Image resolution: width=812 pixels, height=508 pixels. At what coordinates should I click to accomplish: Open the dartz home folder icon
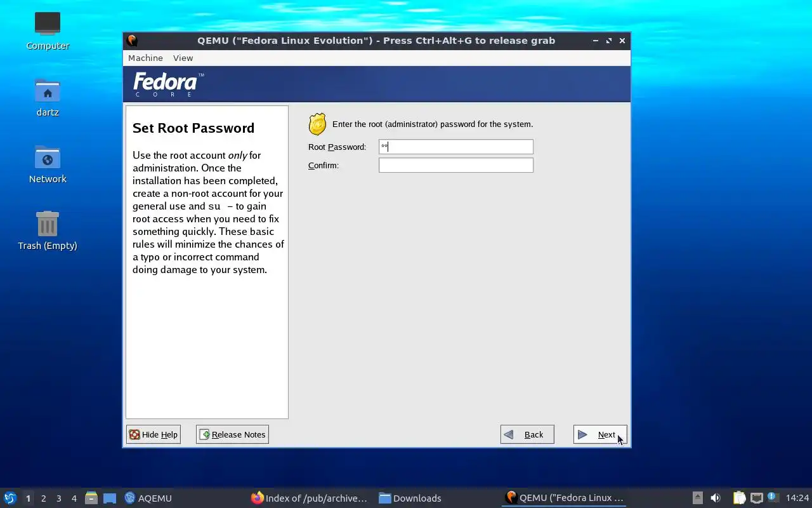tap(48, 97)
